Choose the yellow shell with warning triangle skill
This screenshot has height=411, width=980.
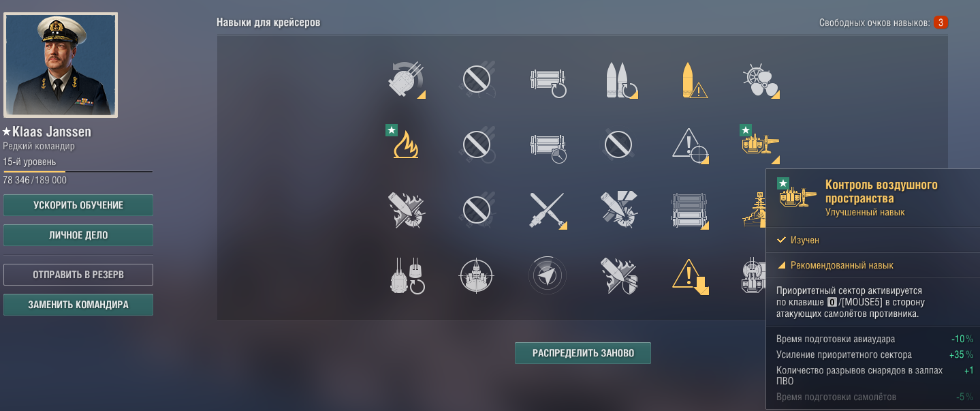click(689, 80)
